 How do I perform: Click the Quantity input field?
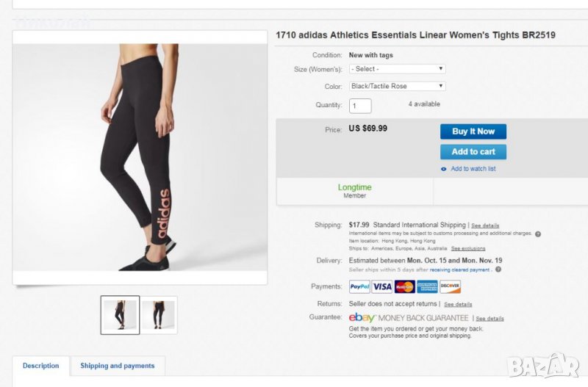click(360, 106)
